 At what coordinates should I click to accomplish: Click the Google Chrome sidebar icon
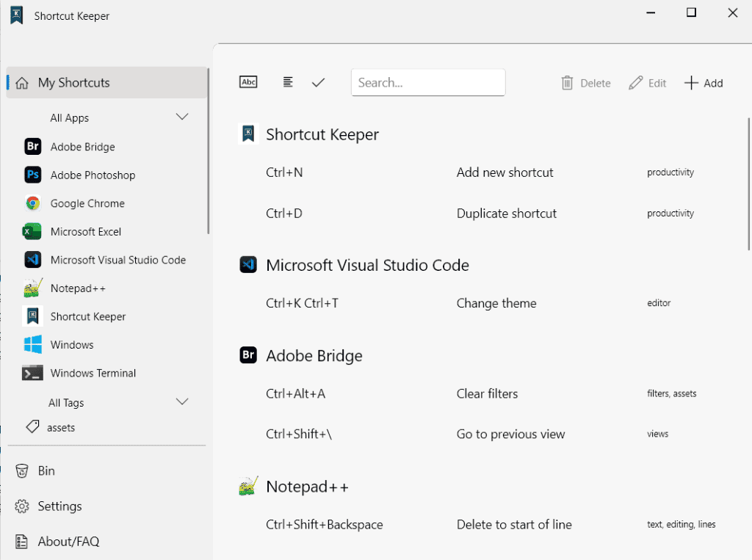click(32, 203)
